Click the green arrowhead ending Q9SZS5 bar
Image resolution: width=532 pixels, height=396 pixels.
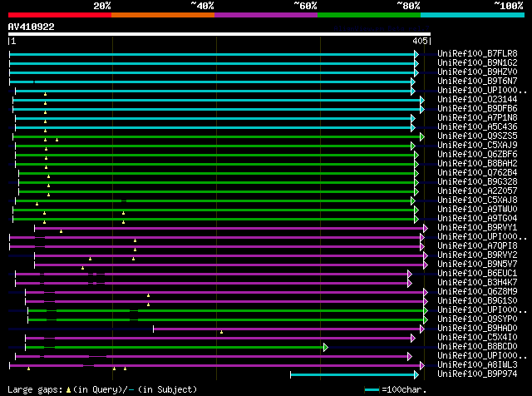click(422, 136)
